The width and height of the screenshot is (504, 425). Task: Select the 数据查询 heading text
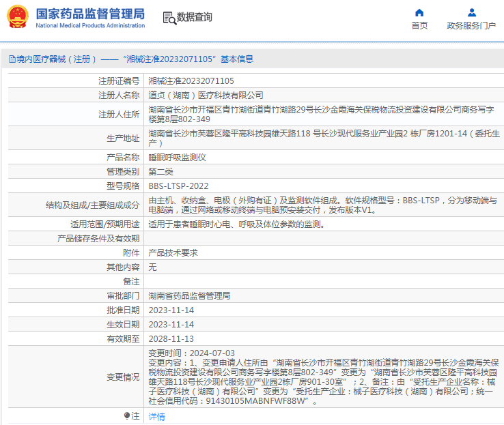click(x=195, y=18)
